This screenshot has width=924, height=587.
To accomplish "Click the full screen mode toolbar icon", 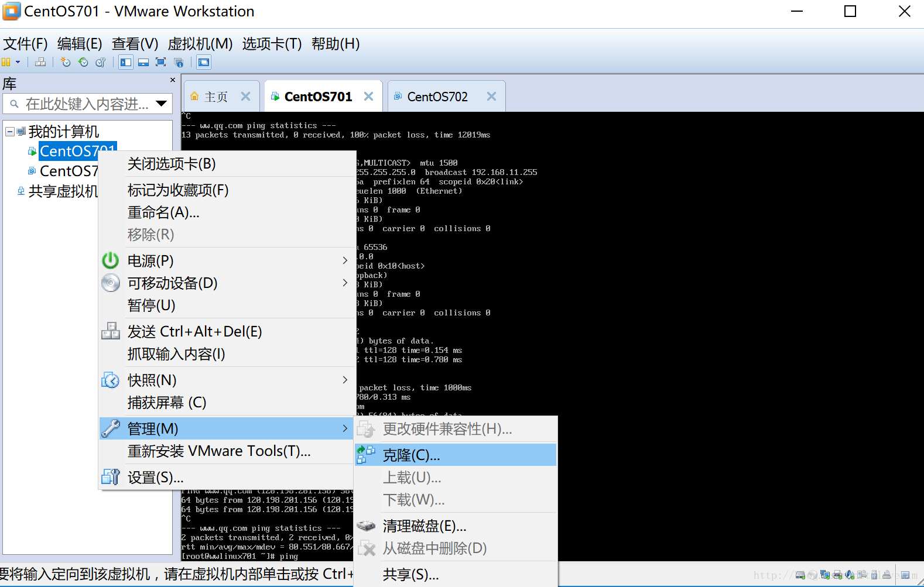I will (161, 62).
